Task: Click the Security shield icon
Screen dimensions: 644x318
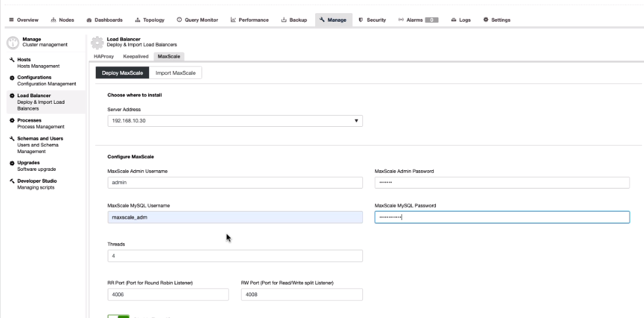Action: (361, 20)
